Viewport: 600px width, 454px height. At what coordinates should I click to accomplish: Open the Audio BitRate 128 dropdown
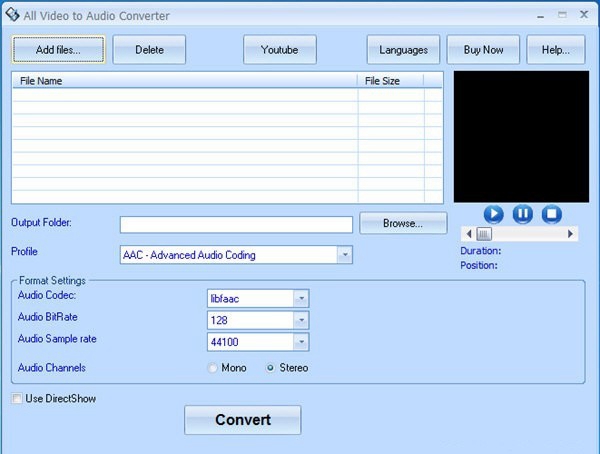[x=301, y=320]
